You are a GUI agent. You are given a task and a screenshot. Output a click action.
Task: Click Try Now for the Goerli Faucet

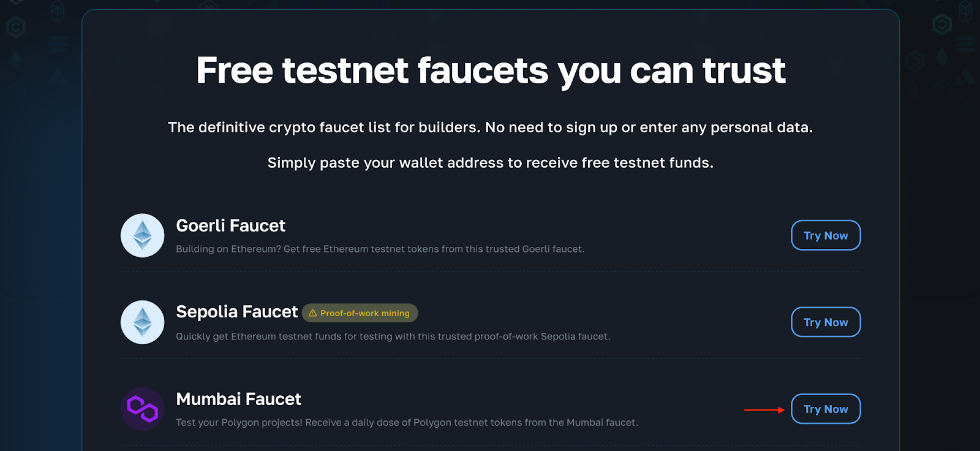(x=826, y=235)
